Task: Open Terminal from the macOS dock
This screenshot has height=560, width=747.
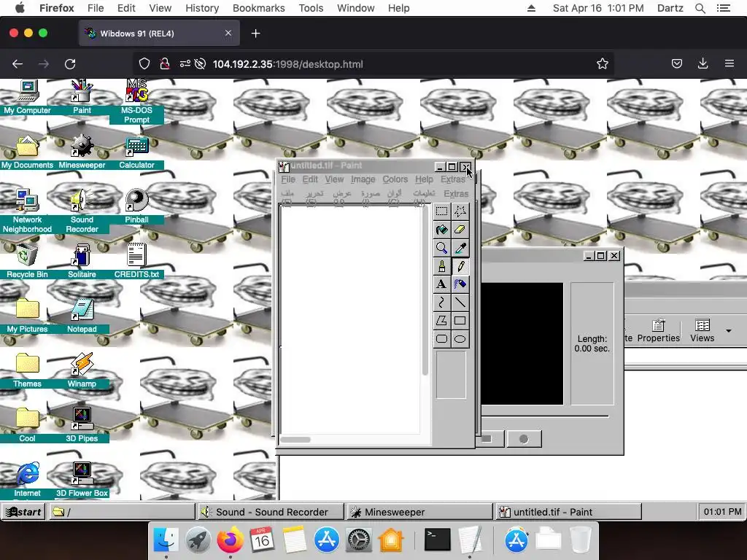Action: (438, 540)
